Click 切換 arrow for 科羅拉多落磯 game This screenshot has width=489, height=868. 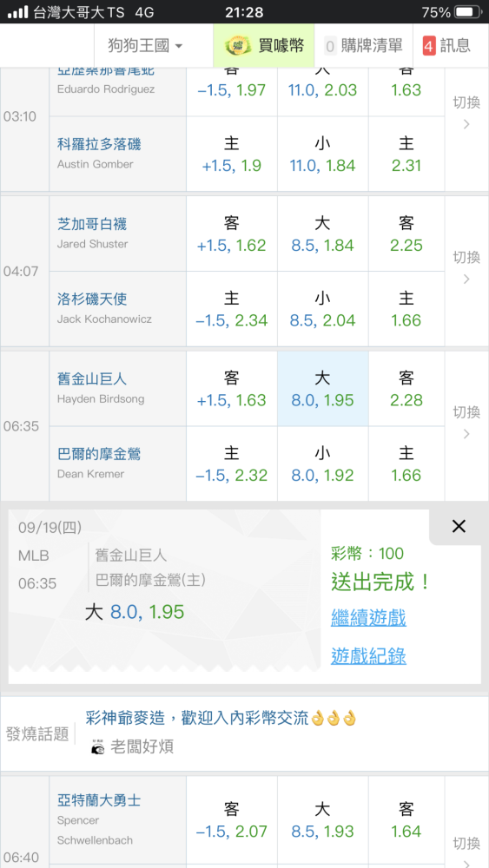click(x=466, y=113)
